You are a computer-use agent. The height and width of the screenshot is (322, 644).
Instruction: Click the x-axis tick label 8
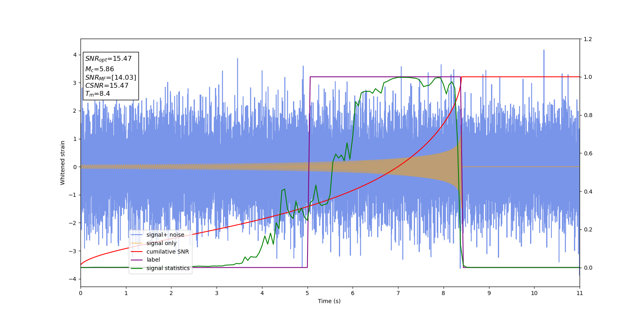pyautogui.click(x=444, y=293)
